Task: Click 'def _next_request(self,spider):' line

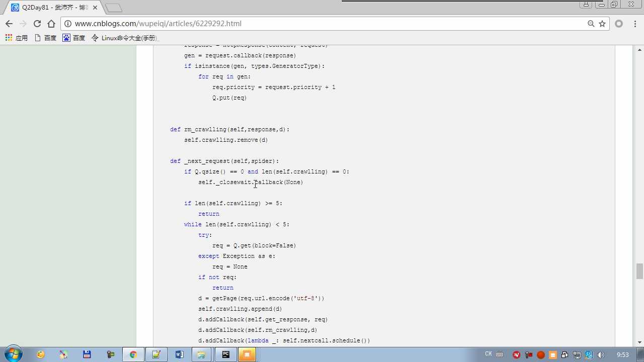Action: click(224, 161)
